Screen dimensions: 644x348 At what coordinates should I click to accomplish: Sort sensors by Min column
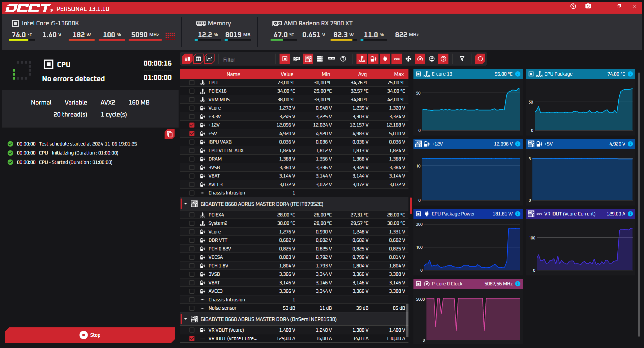[326, 74]
